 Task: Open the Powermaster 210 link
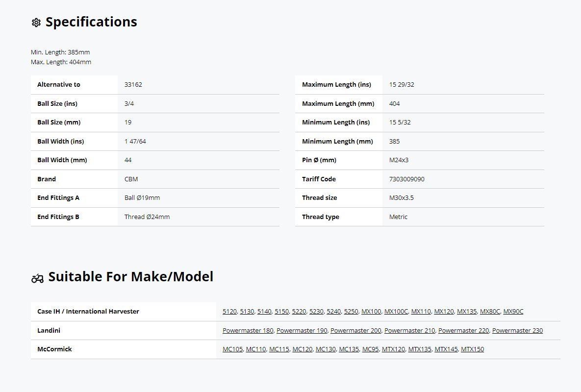click(410, 330)
